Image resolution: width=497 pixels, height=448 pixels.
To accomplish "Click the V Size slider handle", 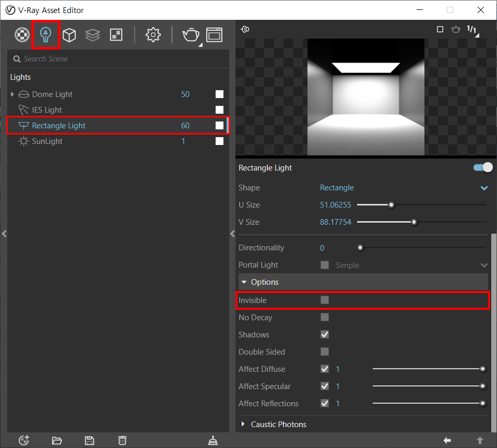I will point(414,222).
